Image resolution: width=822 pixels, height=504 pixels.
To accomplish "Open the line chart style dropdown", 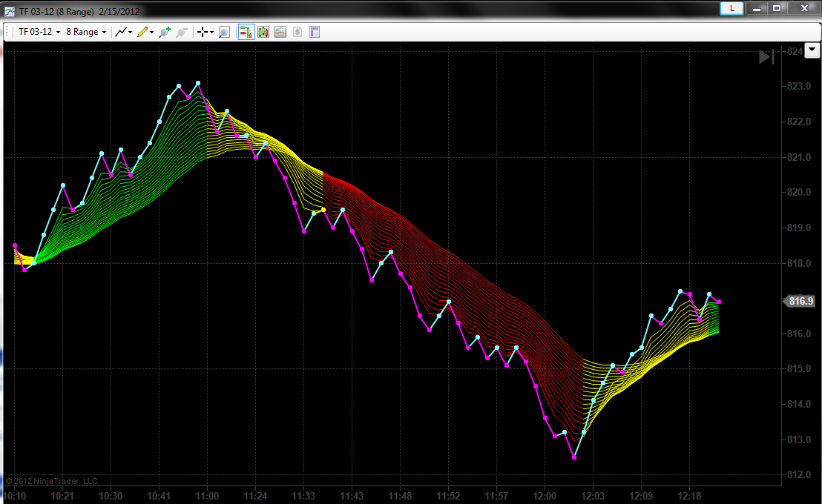I will (x=124, y=32).
